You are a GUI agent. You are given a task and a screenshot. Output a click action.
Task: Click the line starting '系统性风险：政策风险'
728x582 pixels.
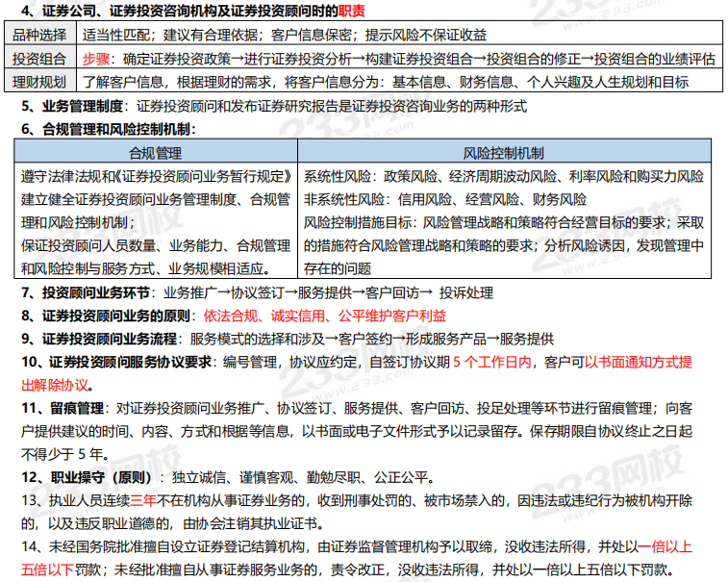(x=504, y=176)
